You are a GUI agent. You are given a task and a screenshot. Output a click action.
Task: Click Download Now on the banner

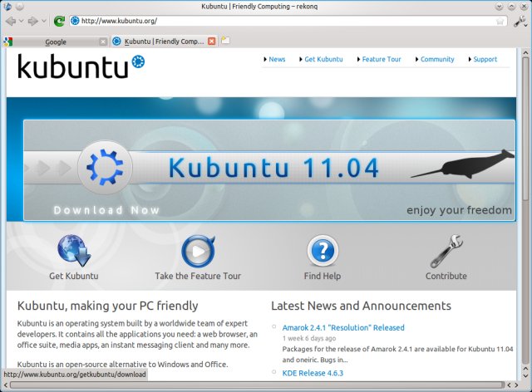pos(106,210)
